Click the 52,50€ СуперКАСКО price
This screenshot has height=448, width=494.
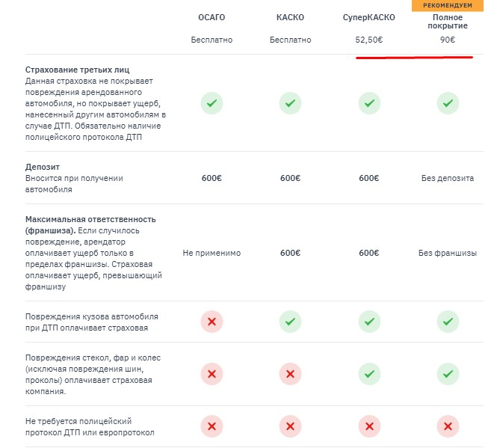click(368, 40)
